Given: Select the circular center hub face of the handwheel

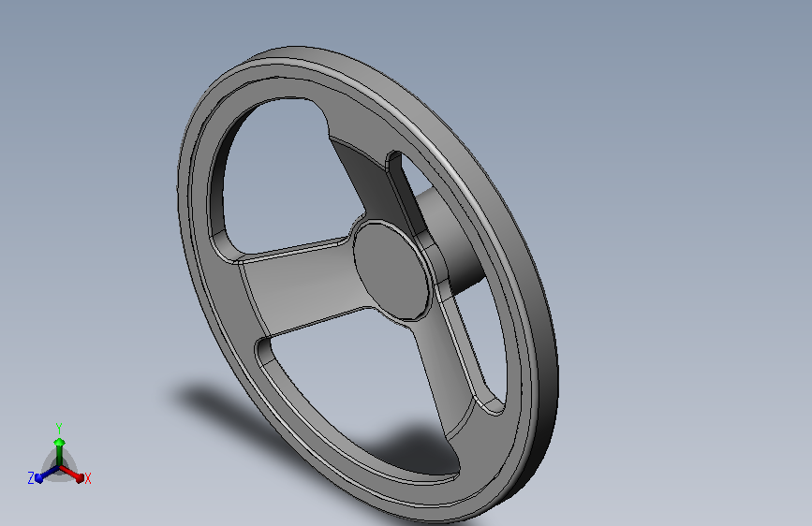Looking at the screenshot, I should (392, 270).
